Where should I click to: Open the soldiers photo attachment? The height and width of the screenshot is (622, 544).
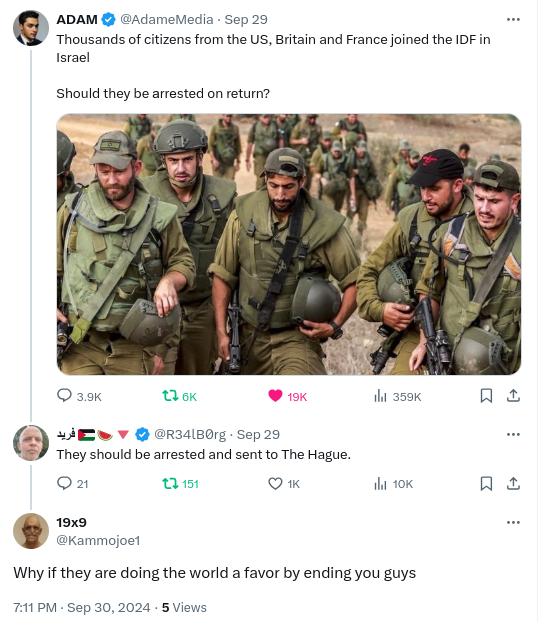tap(289, 244)
